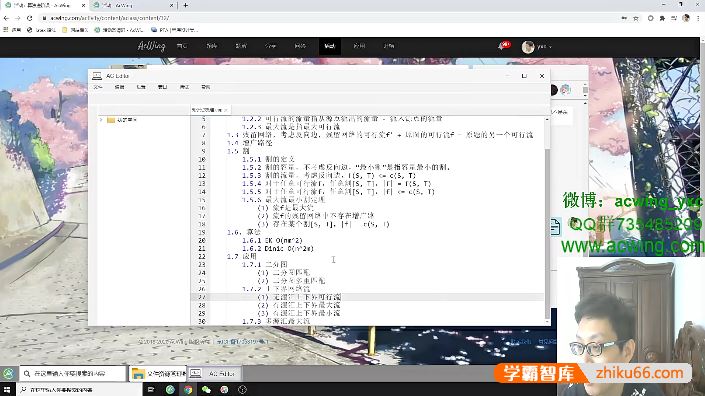Image resolution: width=705 pixels, height=396 pixels.
Task: Reload the page with the refresh icon
Action: coord(30,18)
